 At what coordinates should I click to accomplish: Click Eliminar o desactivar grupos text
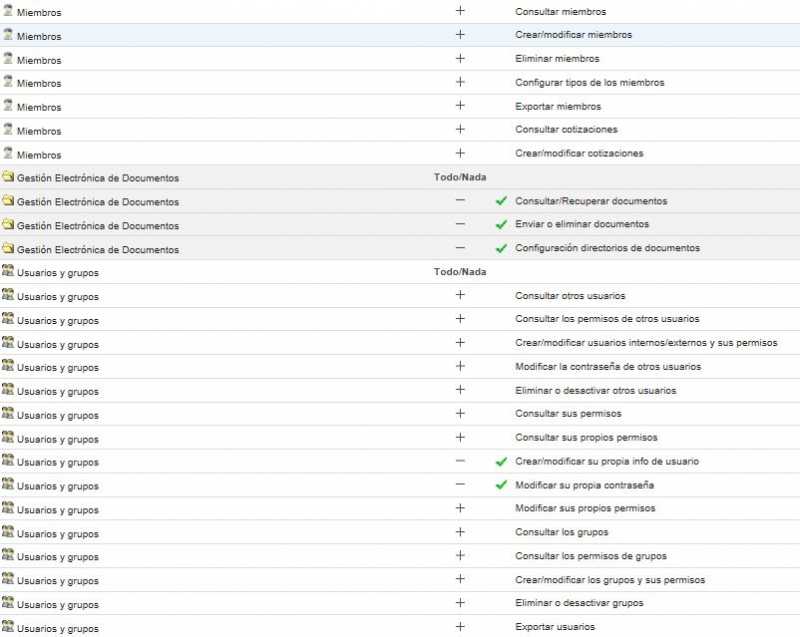pos(579,603)
